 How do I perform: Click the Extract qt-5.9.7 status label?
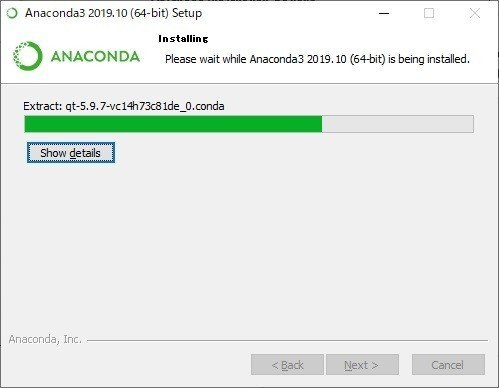coord(124,106)
